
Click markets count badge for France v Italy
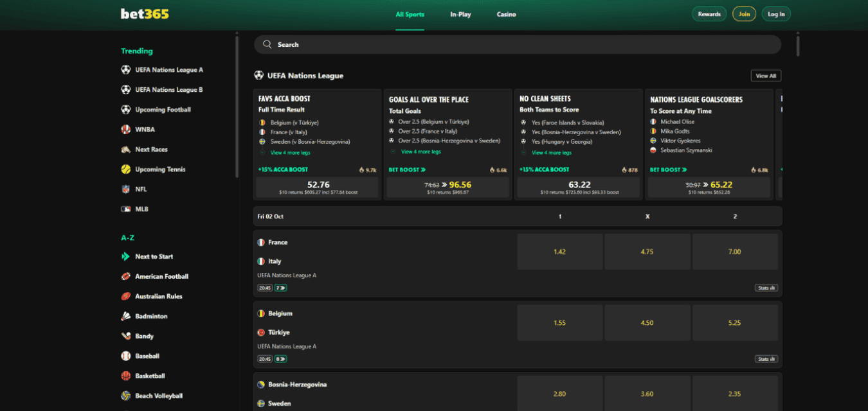point(281,288)
